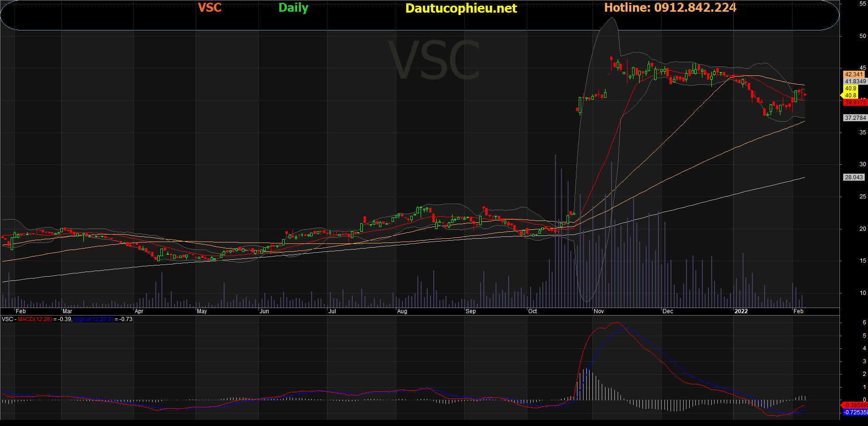Click the May marker on time axis

[x=202, y=311]
